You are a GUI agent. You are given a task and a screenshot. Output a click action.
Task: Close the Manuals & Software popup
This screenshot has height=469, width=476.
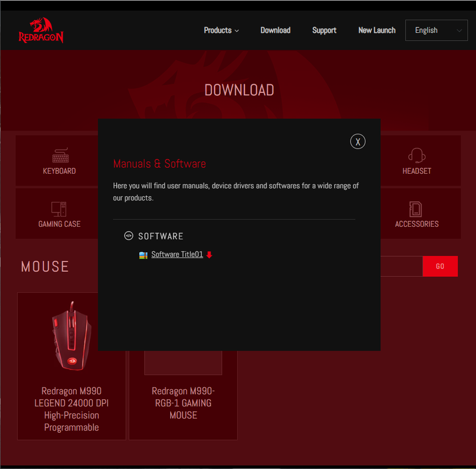[x=358, y=142]
